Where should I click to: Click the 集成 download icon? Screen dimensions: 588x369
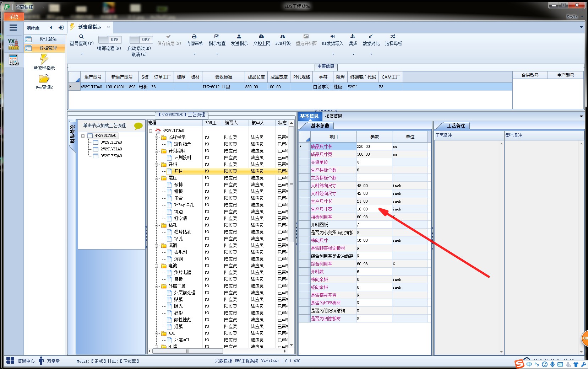click(x=353, y=36)
